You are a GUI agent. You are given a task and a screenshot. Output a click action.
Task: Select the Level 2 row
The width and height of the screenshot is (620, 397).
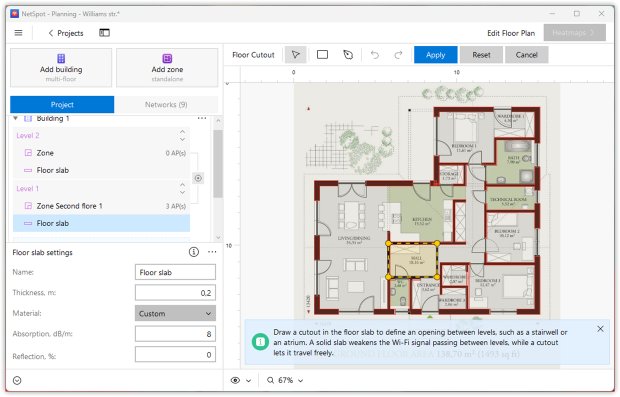click(x=101, y=136)
